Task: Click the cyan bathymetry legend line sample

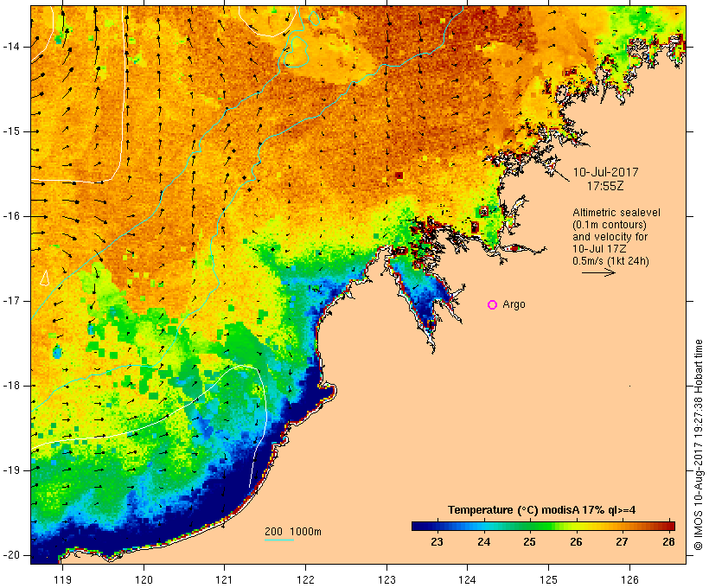Action: tap(279, 540)
